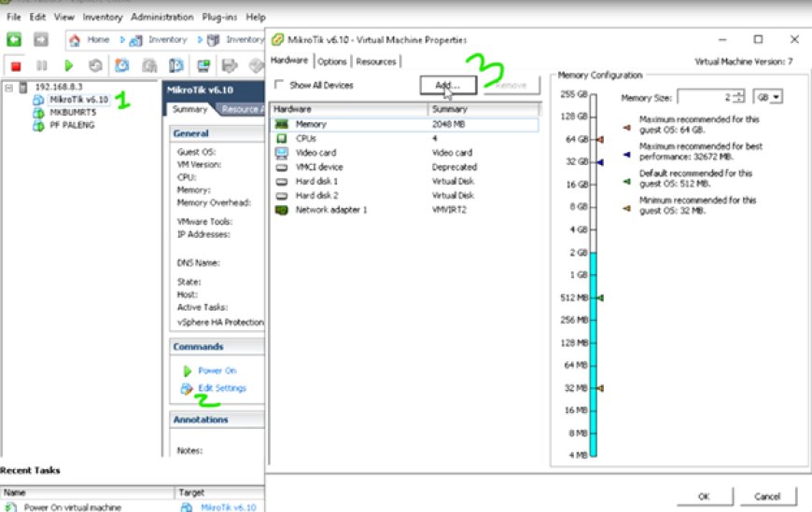Select Network adapter 1 in the hardware list
Image resolution: width=812 pixels, height=512 pixels.
[405, 210]
